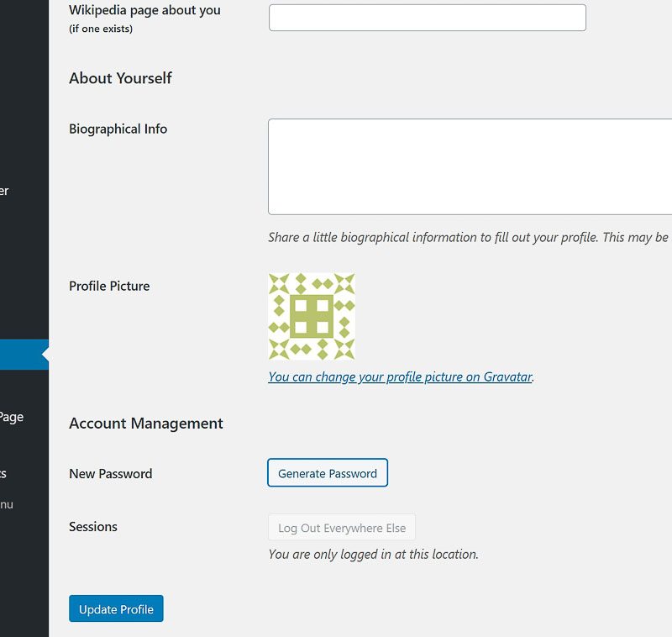The height and width of the screenshot is (637, 672).
Task: Click the "You are only logged in" notice
Action: point(373,555)
